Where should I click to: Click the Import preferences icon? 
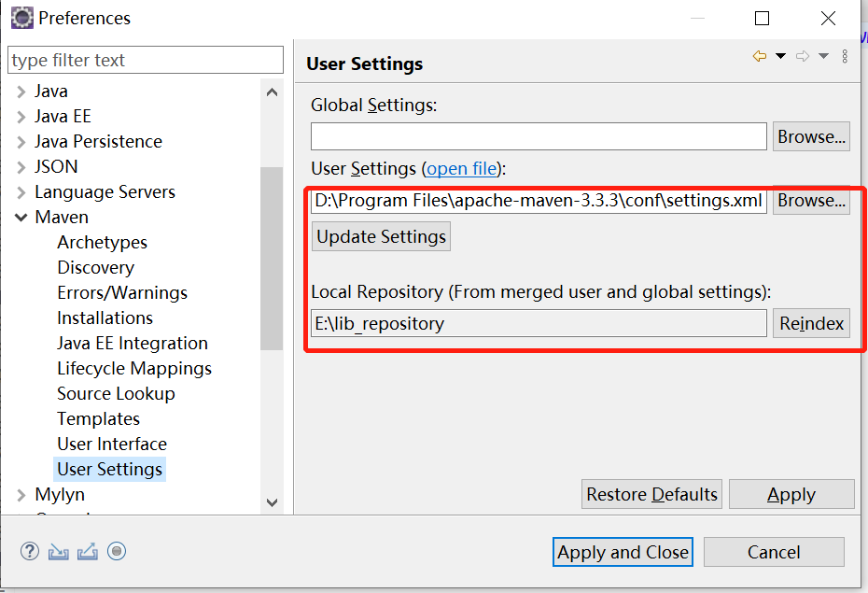59,551
